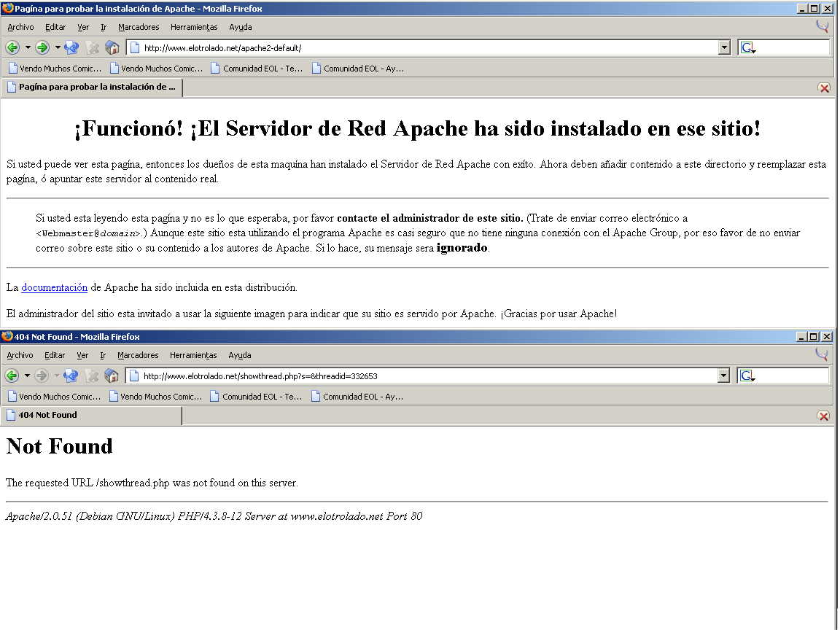Open Ayuda menu in 404 window
840x630 pixels.
click(x=239, y=354)
